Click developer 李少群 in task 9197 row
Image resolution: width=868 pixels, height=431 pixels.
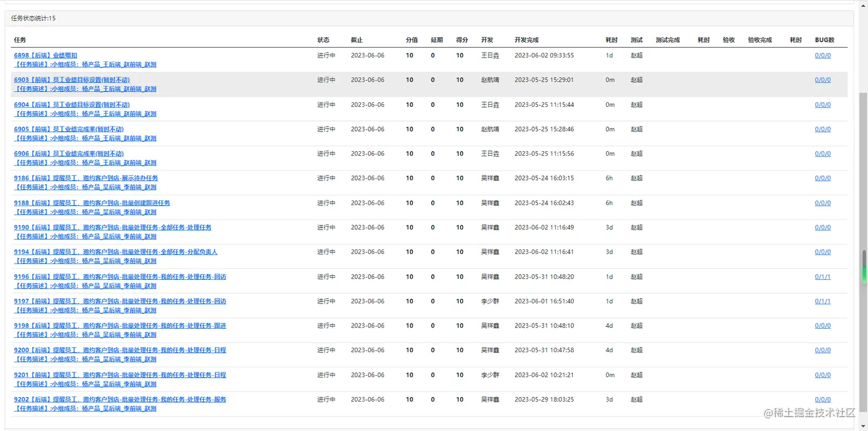(490, 301)
